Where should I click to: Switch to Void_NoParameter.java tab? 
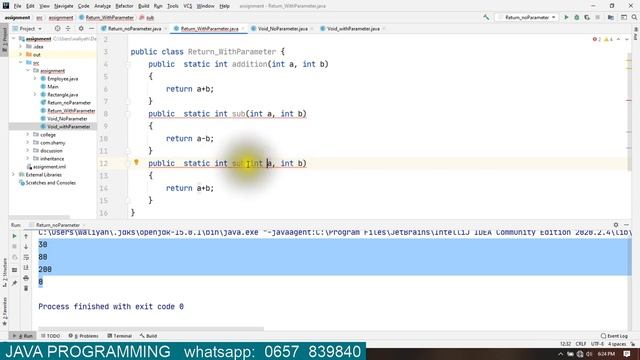point(282,29)
